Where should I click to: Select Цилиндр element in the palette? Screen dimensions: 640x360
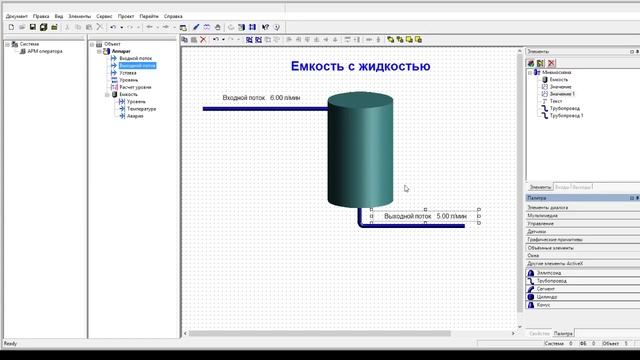(583, 297)
